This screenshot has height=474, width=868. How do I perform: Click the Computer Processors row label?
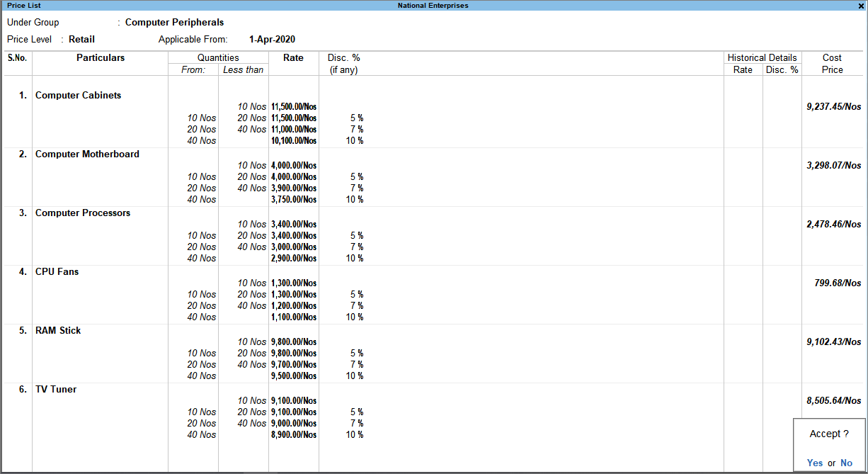pyautogui.click(x=83, y=213)
